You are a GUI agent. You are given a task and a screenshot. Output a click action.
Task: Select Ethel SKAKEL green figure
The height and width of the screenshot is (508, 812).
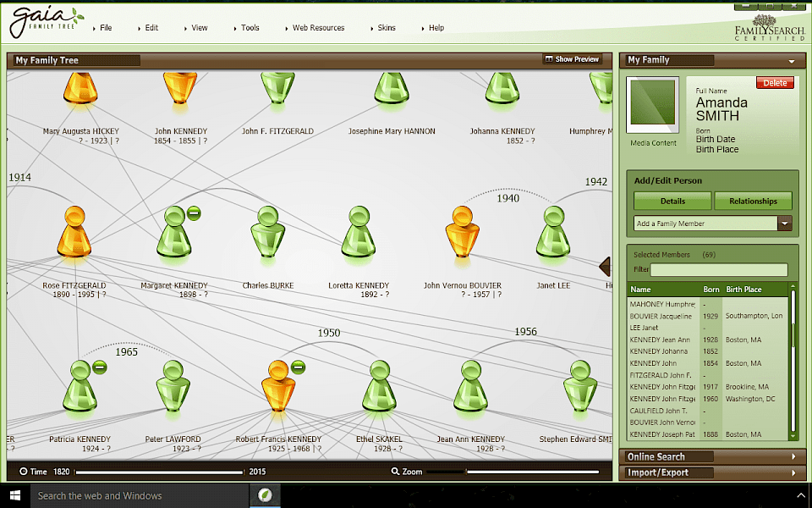(379, 386)
